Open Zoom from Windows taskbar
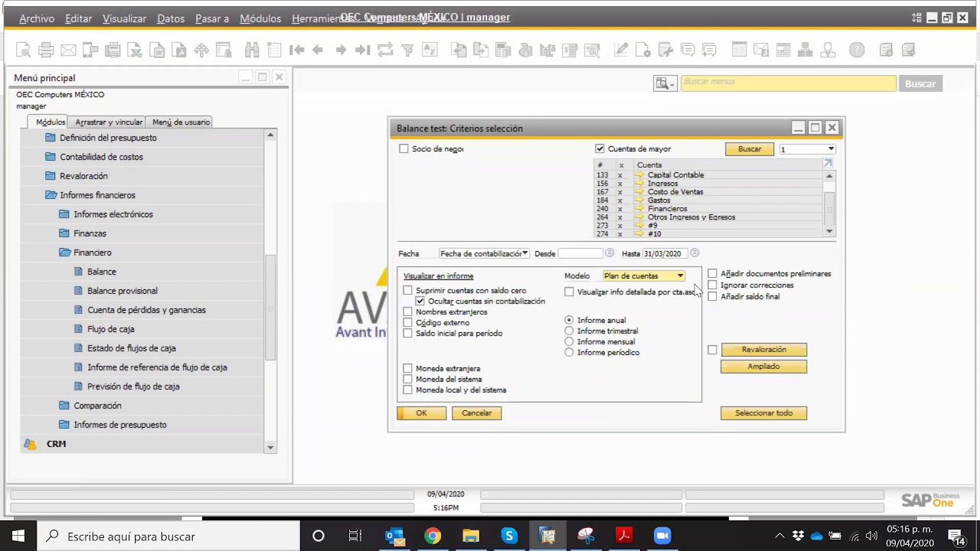The height and width of the screenshot is (551, 980). [x=662, y=536]
